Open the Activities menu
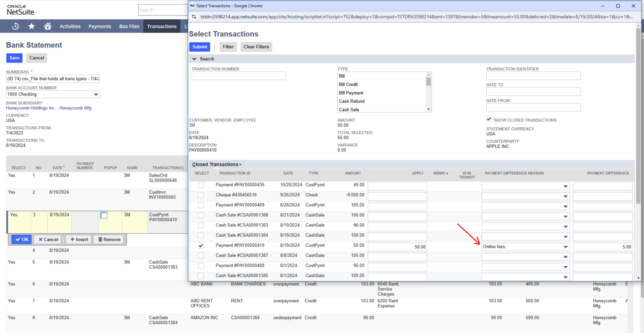The image size is (644, 333). pos(70,26)
